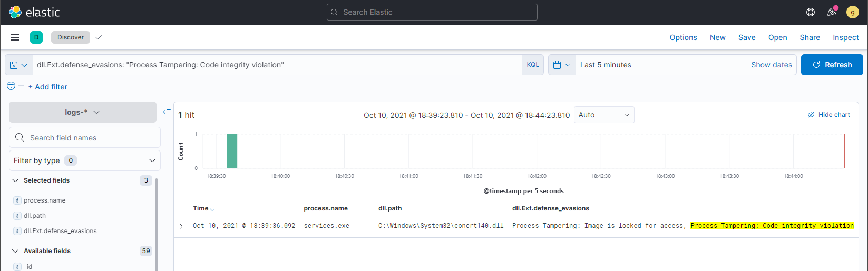Sort by Time column arrow
Image resolution: width=868 pixels, height=271 pixels.
(x=212, y=209)
